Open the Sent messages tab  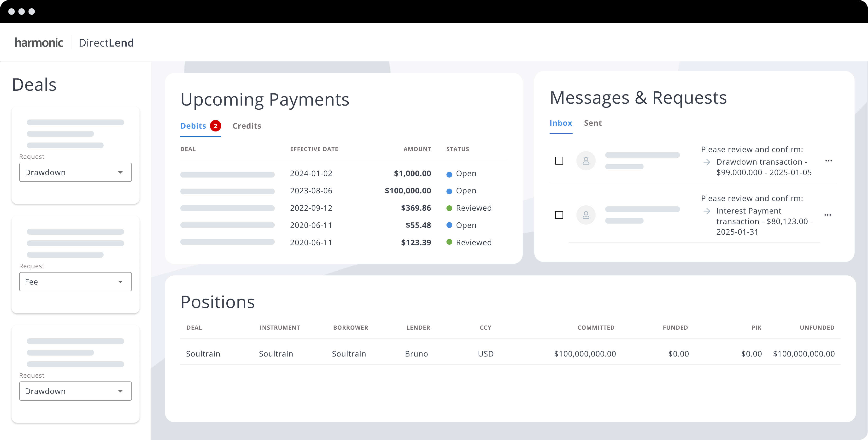(593, 123)
